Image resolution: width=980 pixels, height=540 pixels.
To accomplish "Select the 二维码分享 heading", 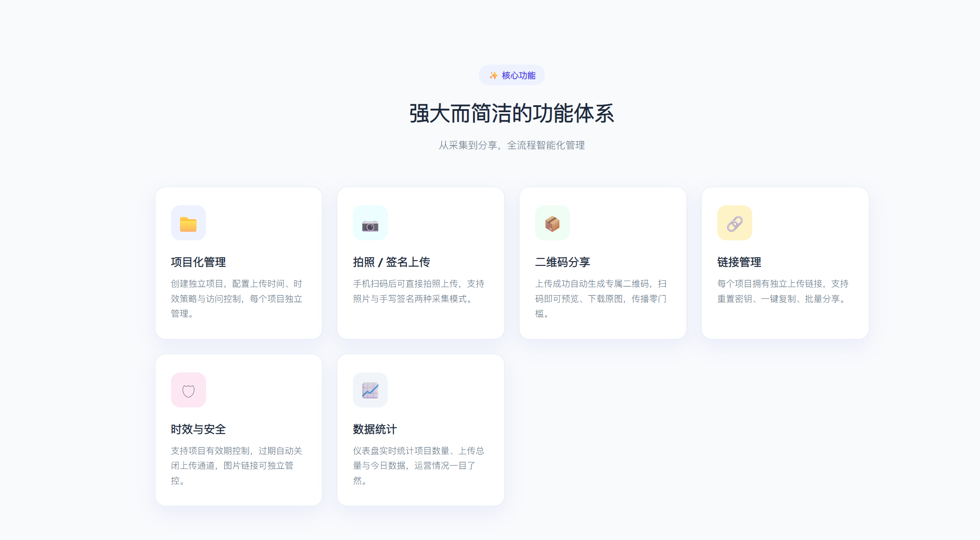I will click(562, 262).
